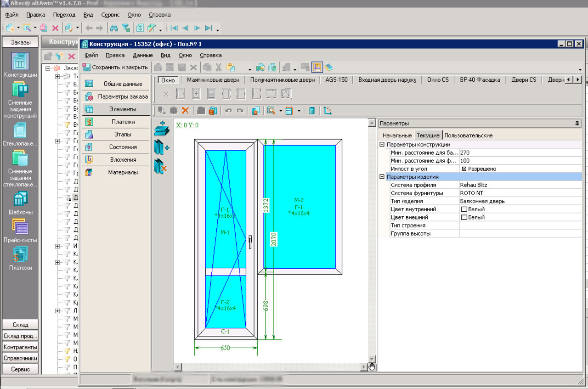
Task: Select the Окно CS tab
Action: 438,80
